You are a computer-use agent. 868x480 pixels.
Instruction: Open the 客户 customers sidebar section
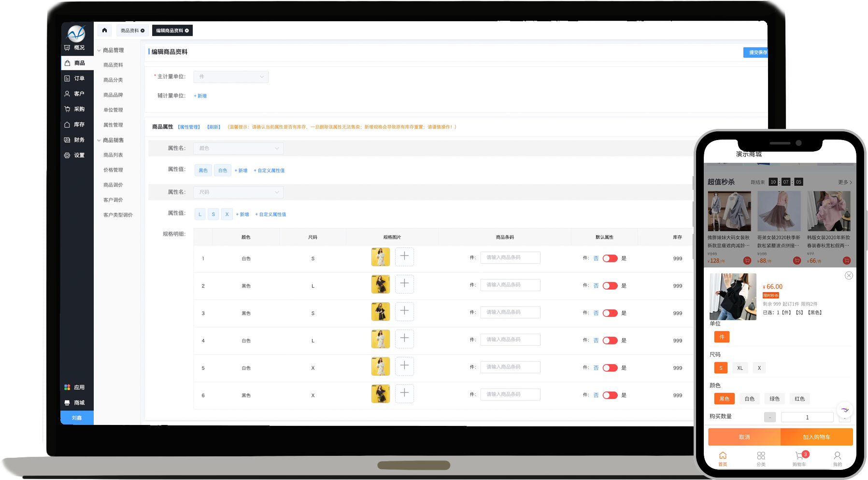[76, 94]
